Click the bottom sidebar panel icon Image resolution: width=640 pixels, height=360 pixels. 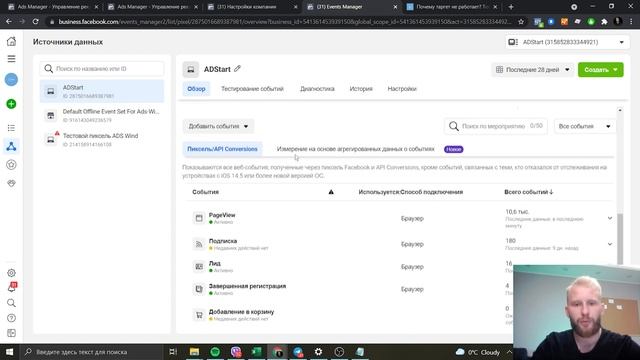click(11, 333)
